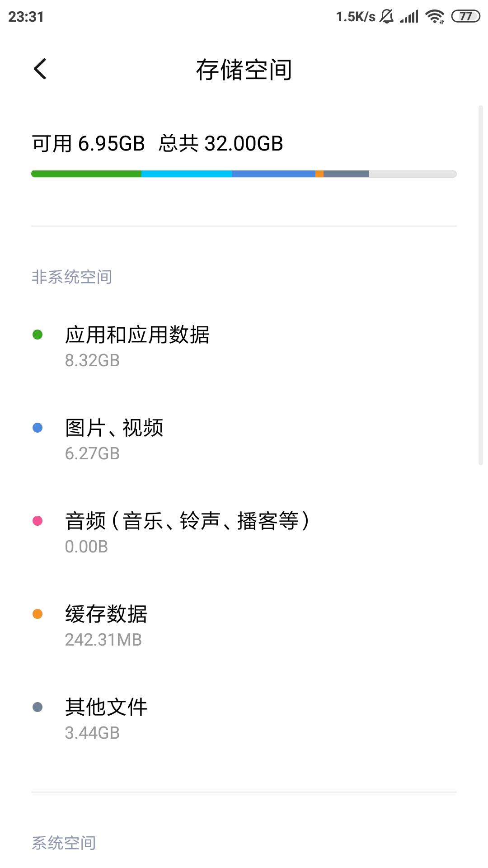Tap the muted bell status icon
488x868 pixels.
[x=387, y=17]
